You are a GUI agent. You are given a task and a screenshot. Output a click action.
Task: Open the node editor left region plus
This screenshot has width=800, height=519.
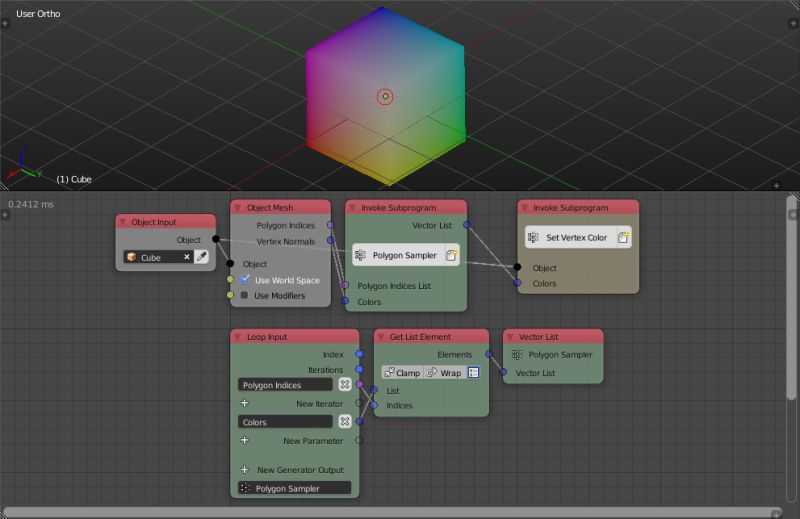coord(5,215)
